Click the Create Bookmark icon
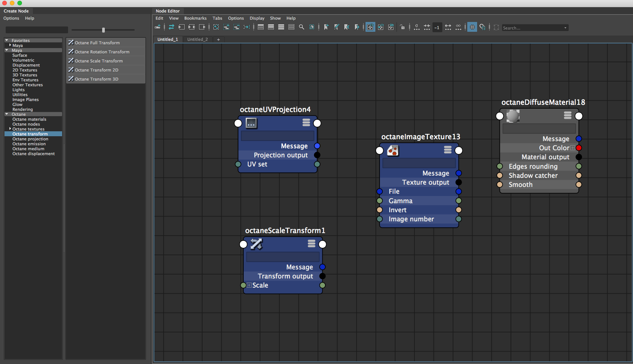This screenshot has width=633, height=364. tap(326, 27)
